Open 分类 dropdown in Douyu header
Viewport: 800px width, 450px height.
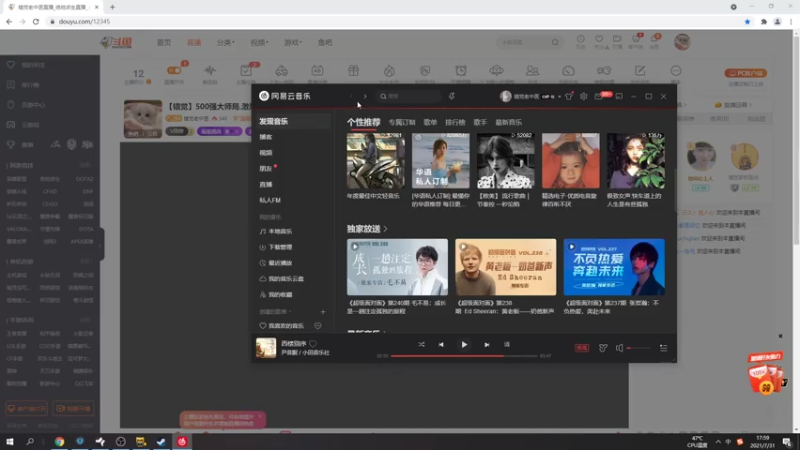[x=225, y=42]
